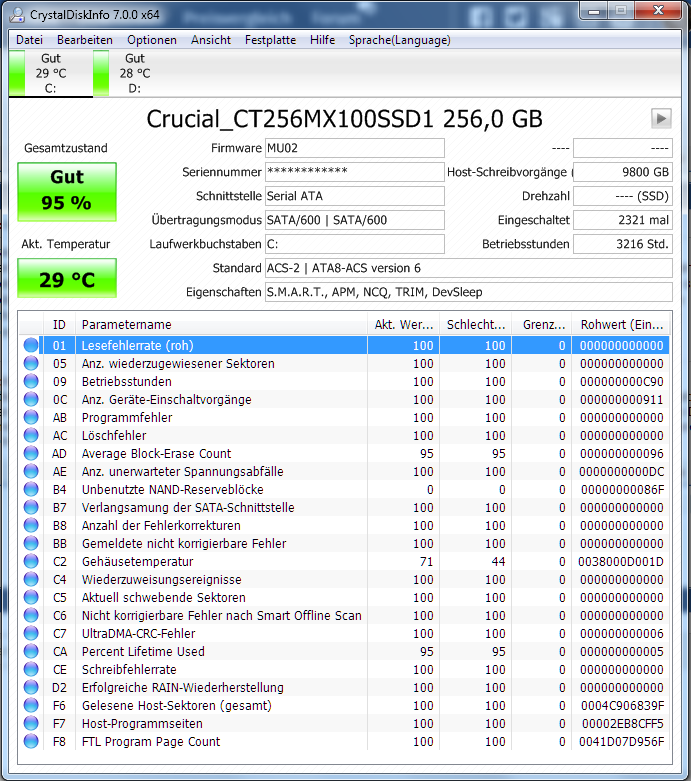The height and width of the screenshot is (781, 691).
Task: Click the Eigenschaften S.M.A.R.T. field
Action: click(x=468, y=292)
